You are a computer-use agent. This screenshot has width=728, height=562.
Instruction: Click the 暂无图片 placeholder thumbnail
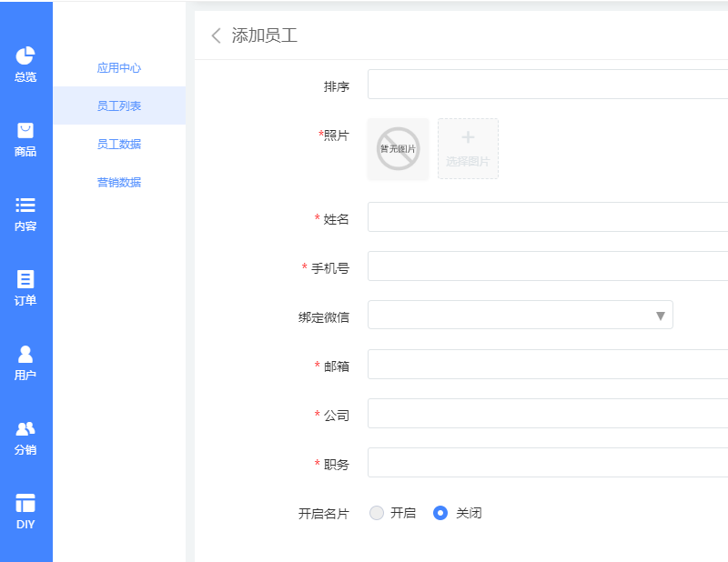tap(398, 148)
